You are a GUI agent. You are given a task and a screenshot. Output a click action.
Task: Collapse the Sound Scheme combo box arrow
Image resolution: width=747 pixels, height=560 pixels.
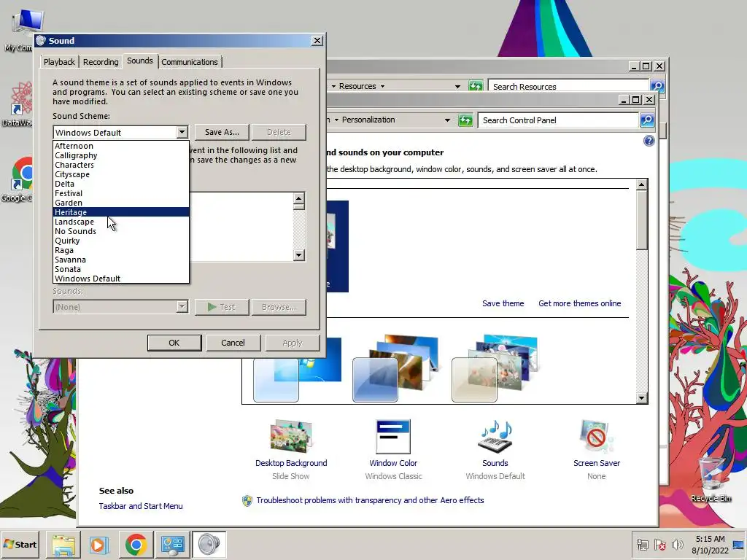(182, 133)
